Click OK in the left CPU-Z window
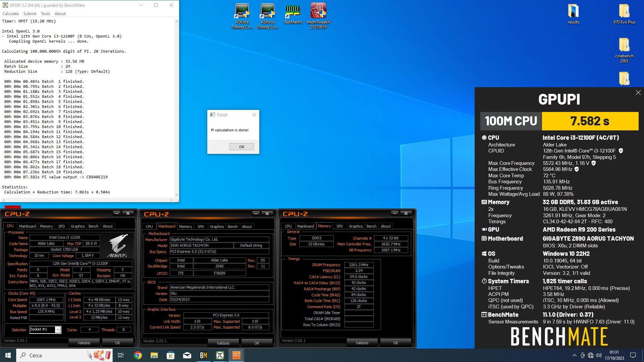The image size is (644, 362). pyautogui.click(x=117, y=343)
